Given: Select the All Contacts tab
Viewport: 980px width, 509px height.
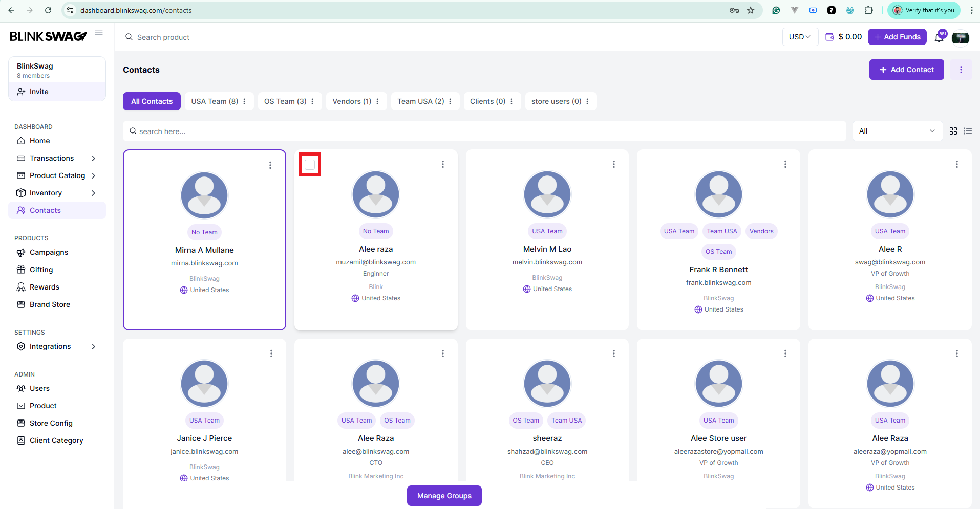Looking at the screenshot, I should tap(152, 101).
